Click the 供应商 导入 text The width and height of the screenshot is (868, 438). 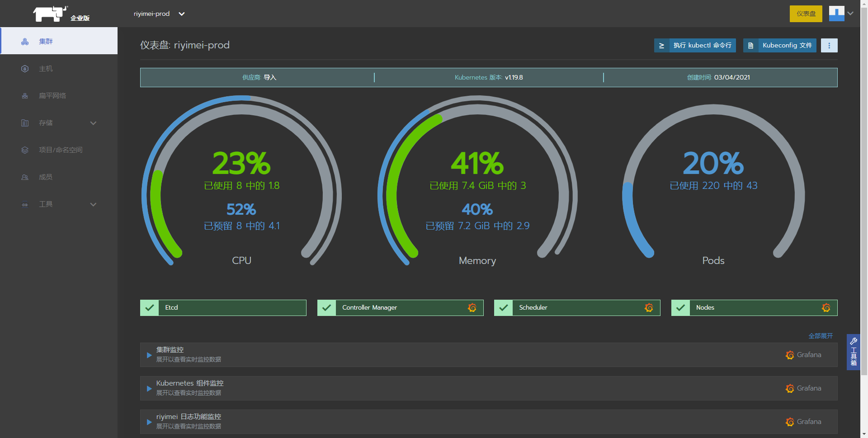click(259, 77)
